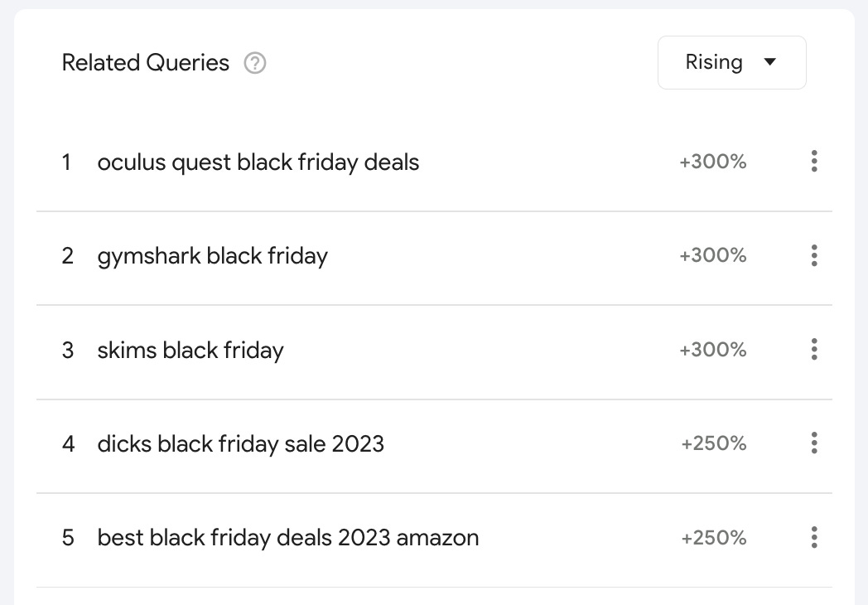The image size is (868, 605).
Task: Click dicks black friday sale 2023 query
Action: (241, 444)
